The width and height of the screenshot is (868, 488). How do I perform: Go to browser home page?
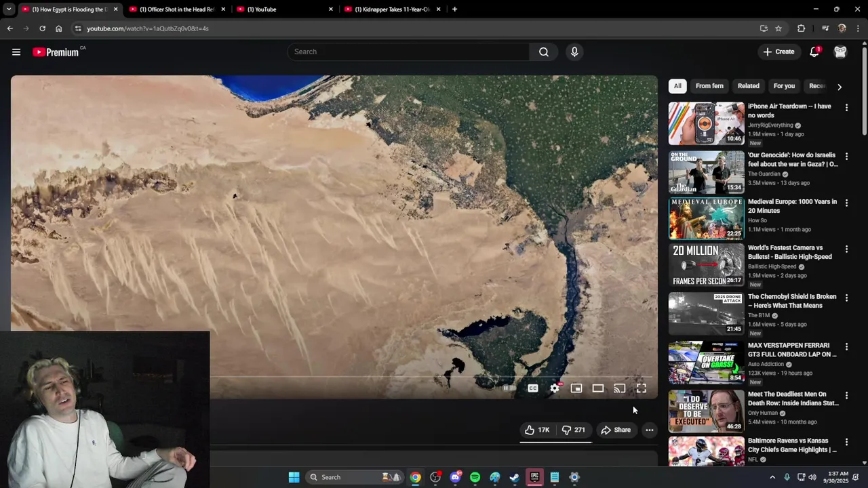pos(59,28)
